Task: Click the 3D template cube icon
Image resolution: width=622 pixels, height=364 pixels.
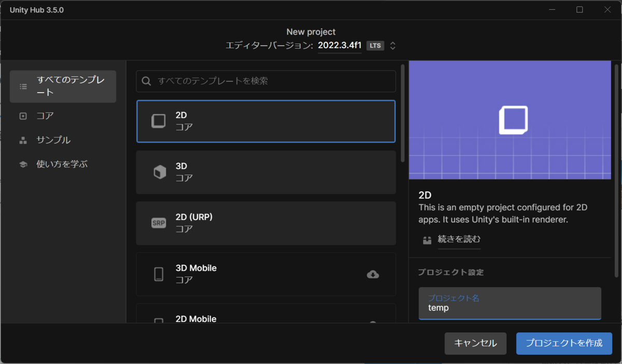Action: pos(160,172)
